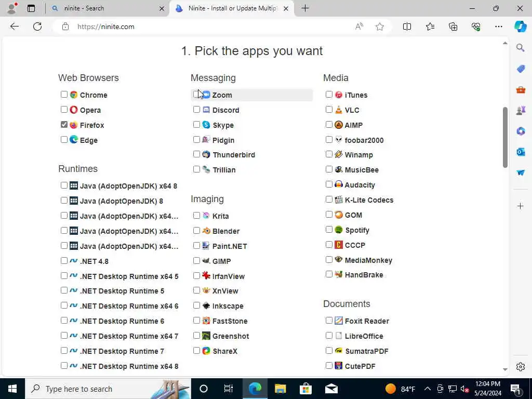This screenshot has height=399, width=532.
Task: Click the Blender app icon
Action: point(206,231)
